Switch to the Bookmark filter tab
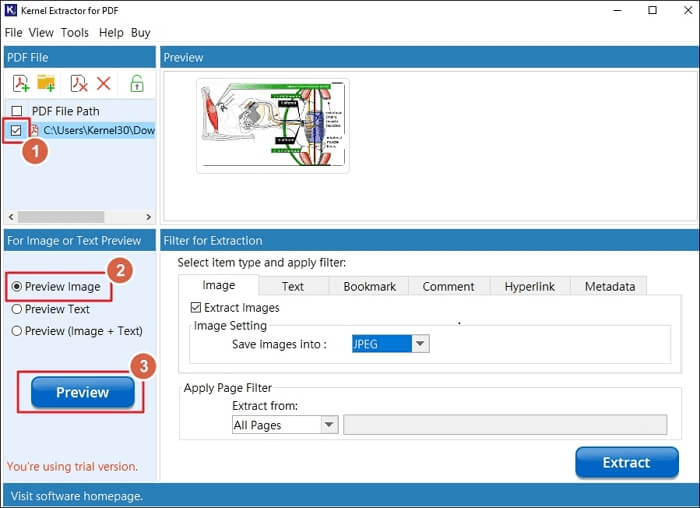 (369, 286)
